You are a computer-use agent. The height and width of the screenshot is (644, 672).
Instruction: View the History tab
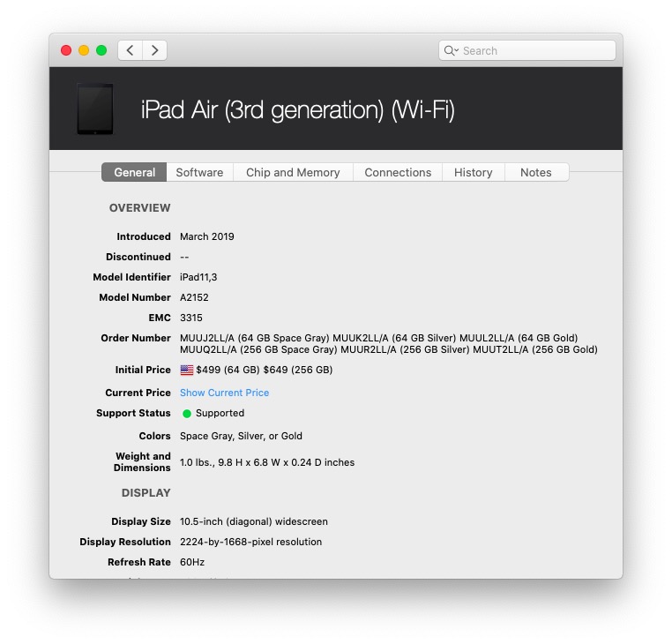pos(474,172)
